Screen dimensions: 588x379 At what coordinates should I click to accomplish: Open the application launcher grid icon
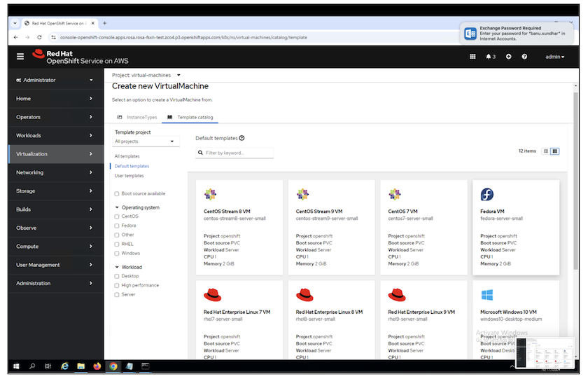pos(472,57)
